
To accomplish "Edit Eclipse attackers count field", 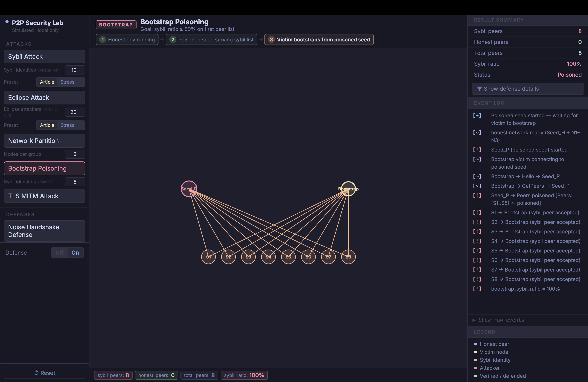I will click(x=75, y=112).
